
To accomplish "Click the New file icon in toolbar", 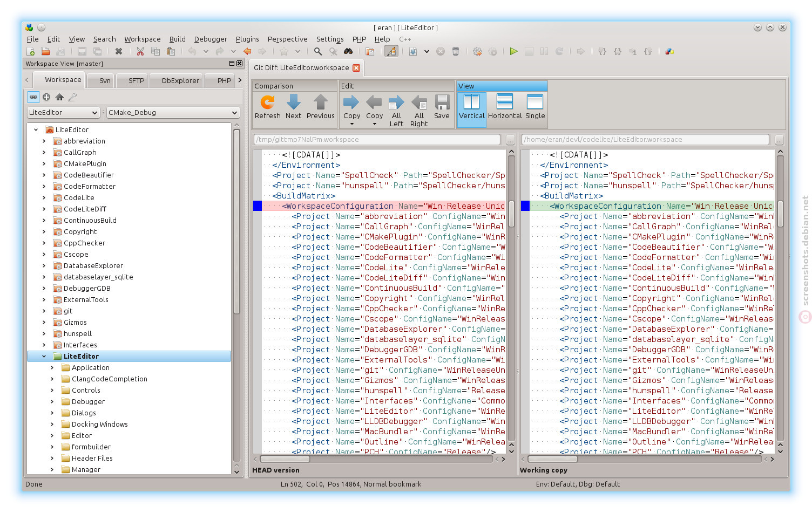I will [31, 52].
